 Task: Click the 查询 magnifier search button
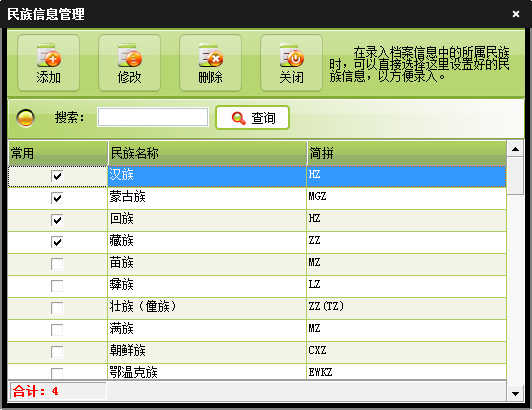point(252,118)
